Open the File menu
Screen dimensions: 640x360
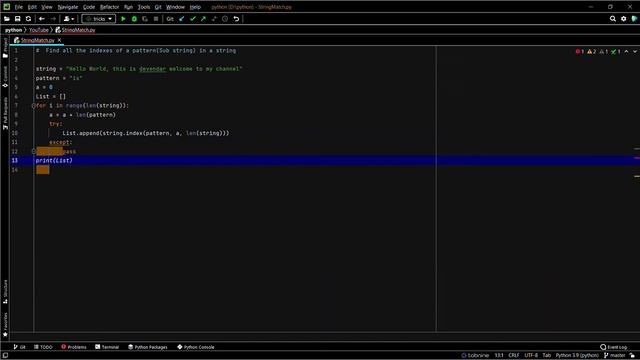coord(19,7)
